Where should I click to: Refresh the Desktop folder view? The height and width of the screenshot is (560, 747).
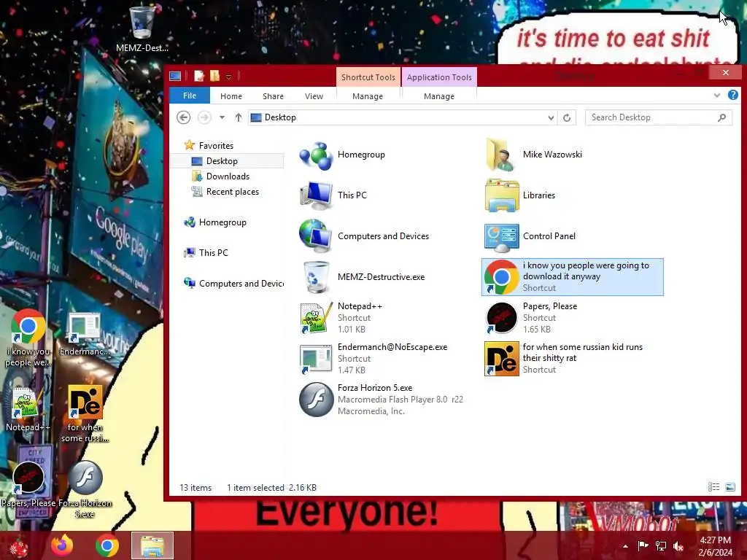(x=566, y=117)
